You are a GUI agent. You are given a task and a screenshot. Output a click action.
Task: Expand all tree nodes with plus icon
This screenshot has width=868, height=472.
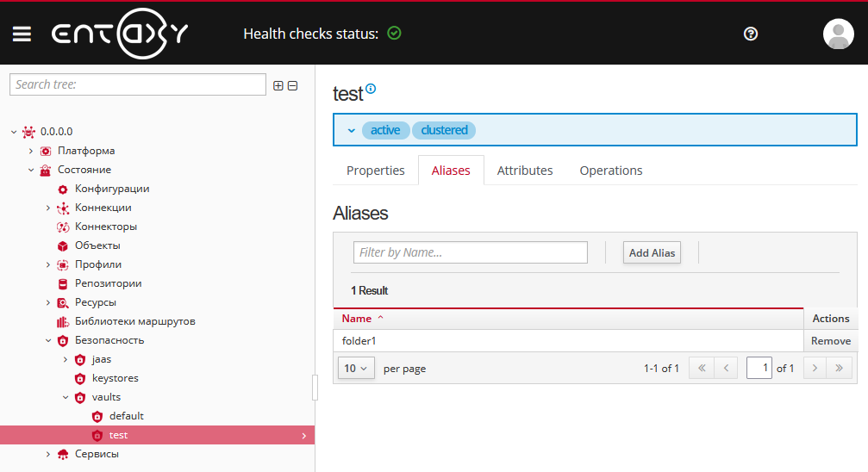[278, 85]
